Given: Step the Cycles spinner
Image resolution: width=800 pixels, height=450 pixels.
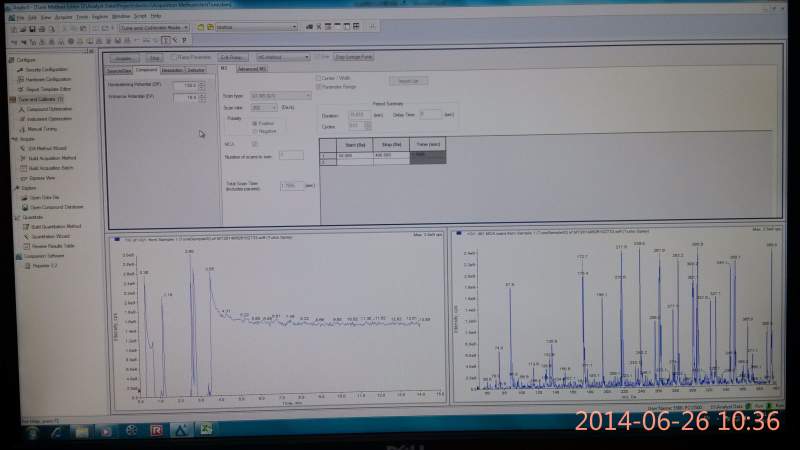Looking at the screenshot, I should (x=368, y=126).
